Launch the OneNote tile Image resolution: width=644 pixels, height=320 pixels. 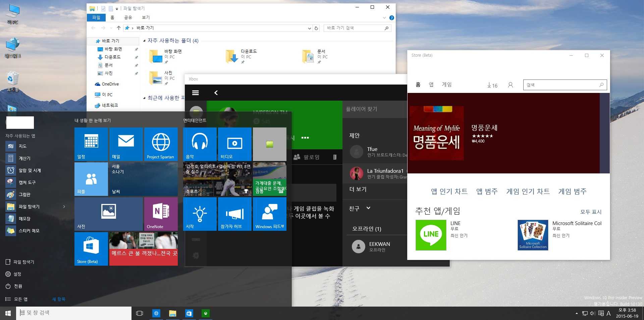[161, 214]
